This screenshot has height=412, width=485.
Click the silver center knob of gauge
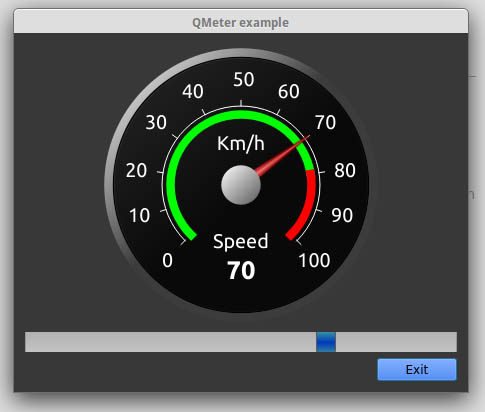click(241, 185)
